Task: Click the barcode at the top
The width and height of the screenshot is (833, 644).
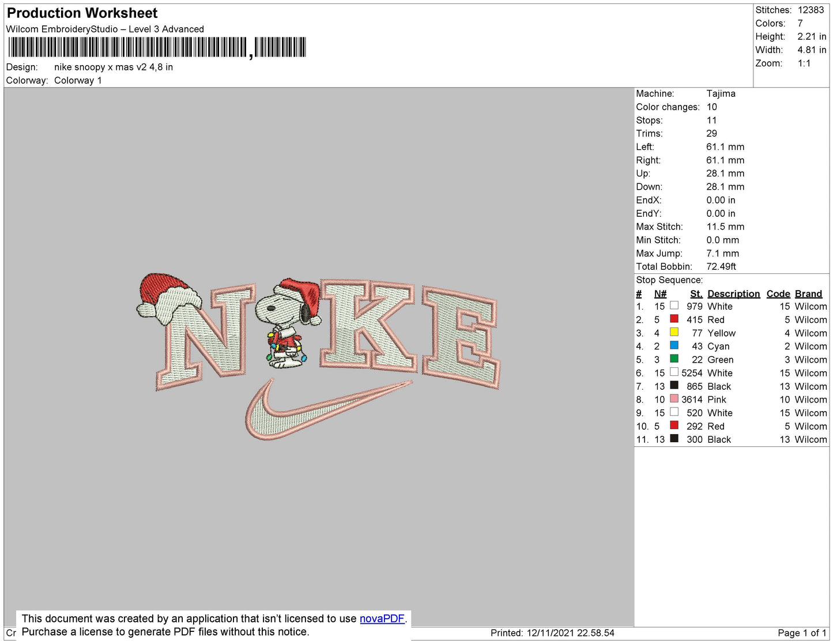Action: point(157,47)
